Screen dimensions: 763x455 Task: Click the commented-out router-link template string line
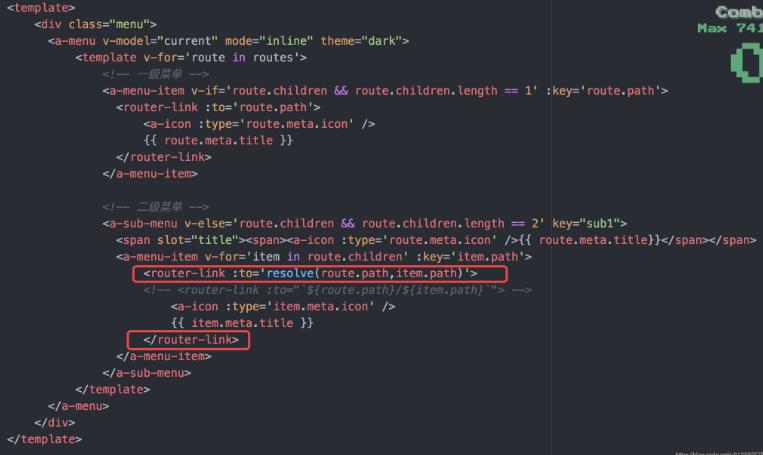(337, 290)
